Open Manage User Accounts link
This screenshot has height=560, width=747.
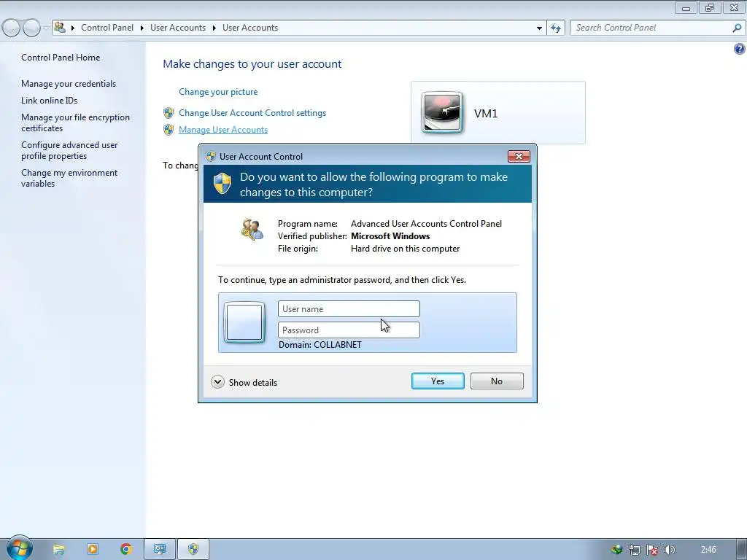223,130
